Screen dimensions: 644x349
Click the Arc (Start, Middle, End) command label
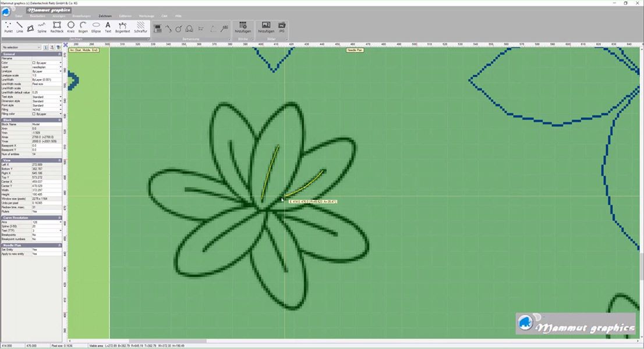[84, 50]
